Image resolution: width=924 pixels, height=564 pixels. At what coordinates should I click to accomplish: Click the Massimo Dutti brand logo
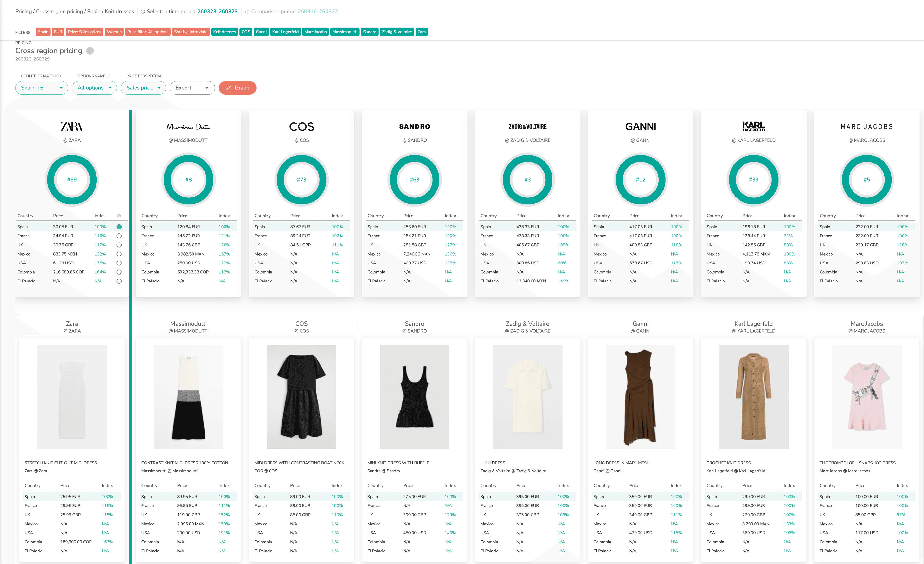(188, 127)
